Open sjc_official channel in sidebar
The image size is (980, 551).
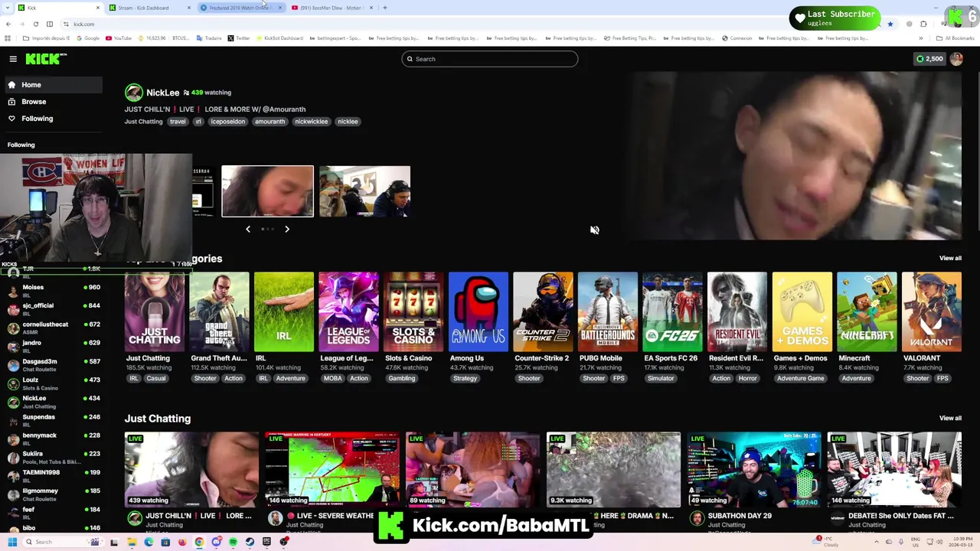point(54,309)
